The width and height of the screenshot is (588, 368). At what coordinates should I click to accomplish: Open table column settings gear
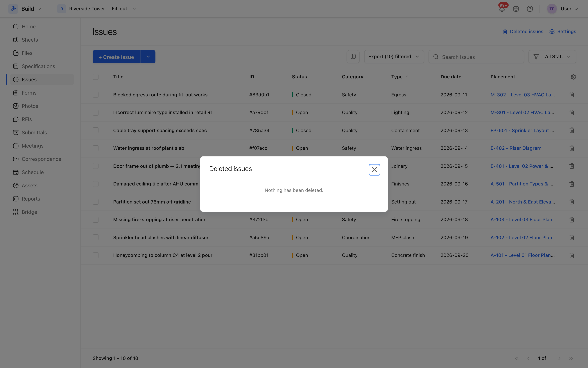[x=573, y=77]
